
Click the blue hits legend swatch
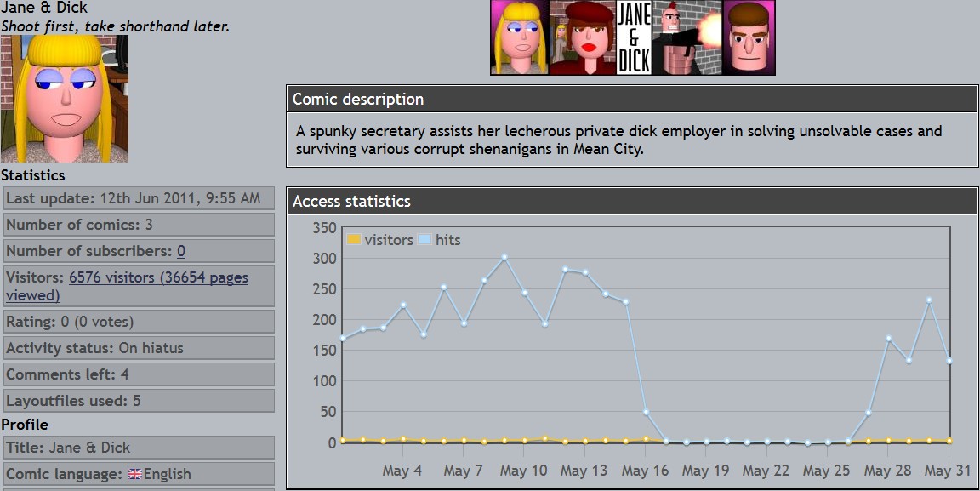(424, 240)
